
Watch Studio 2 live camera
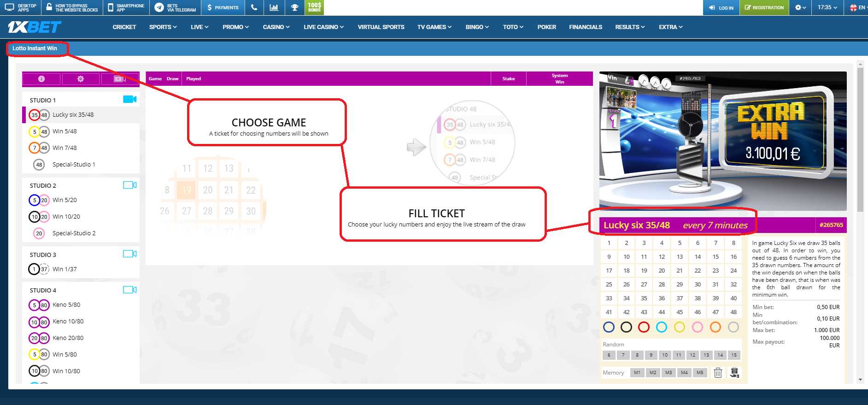tap(130, 185)
